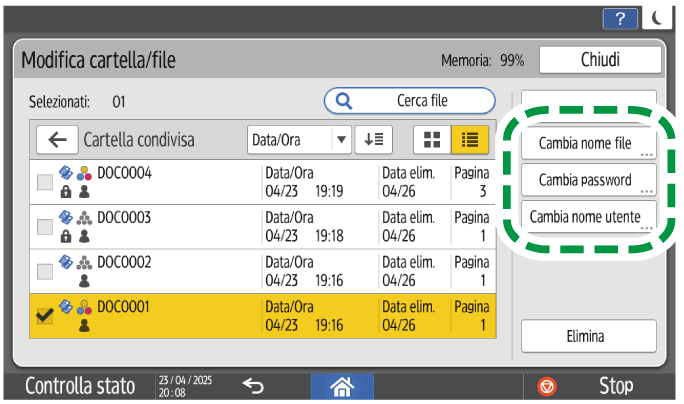
Task: Click the user icon on DOC0003
Action: [x=84, y=236]
